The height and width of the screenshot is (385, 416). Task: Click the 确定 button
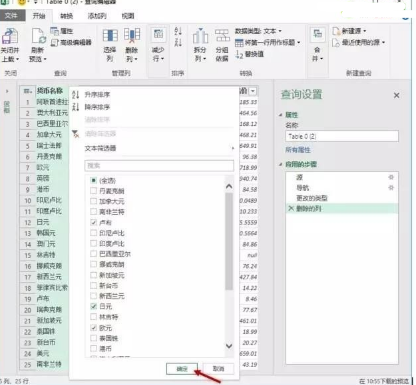182,369
